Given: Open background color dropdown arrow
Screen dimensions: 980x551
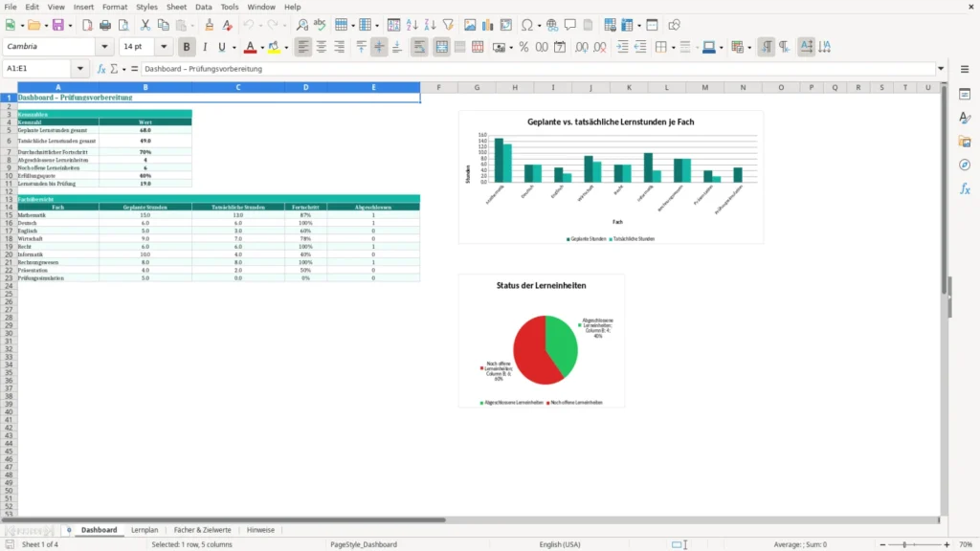Looking at the screenshot, I should [x=286, y=47].
